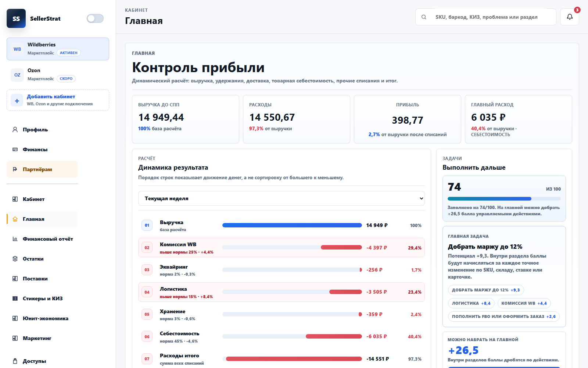The width and height of the screenshot is (588, 368).
Task: Toggle the switch next to SellerStrat
Action: click(95, 18)
